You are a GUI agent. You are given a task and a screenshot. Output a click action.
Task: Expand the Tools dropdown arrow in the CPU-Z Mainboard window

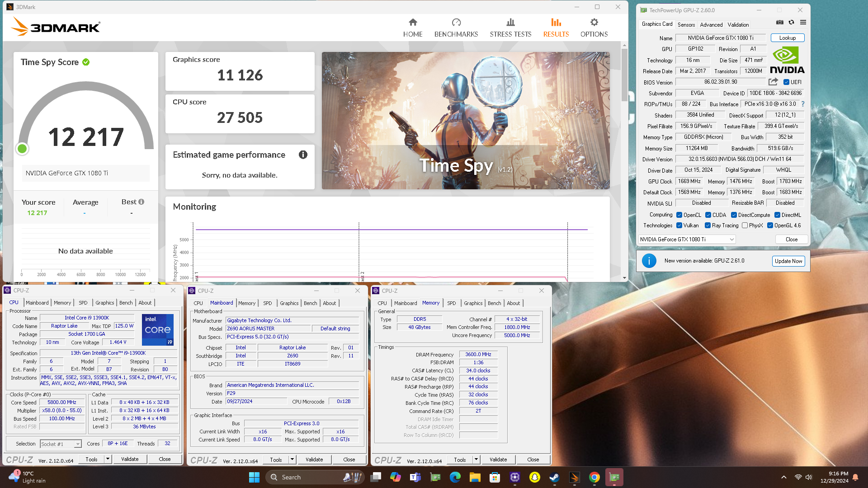click(292, 460)
